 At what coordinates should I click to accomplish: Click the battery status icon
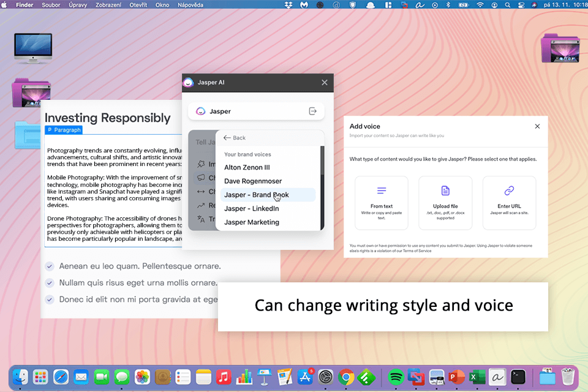tap(464, 5)
